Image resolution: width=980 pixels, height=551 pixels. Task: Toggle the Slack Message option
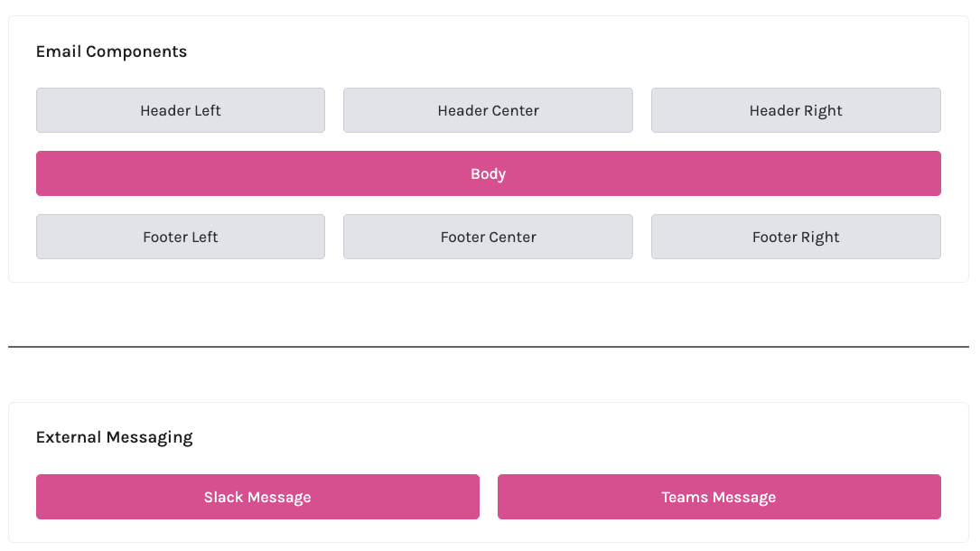[x=257, y=497]
